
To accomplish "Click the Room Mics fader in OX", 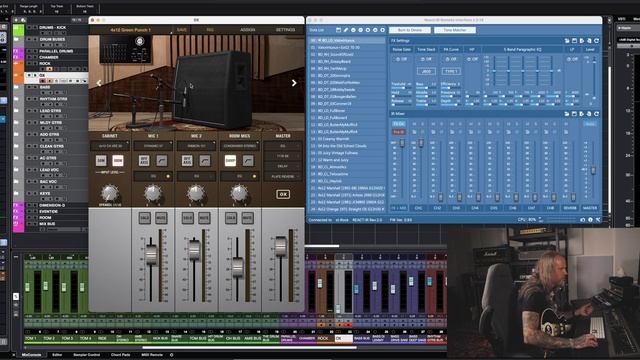I will coord(238,267).
